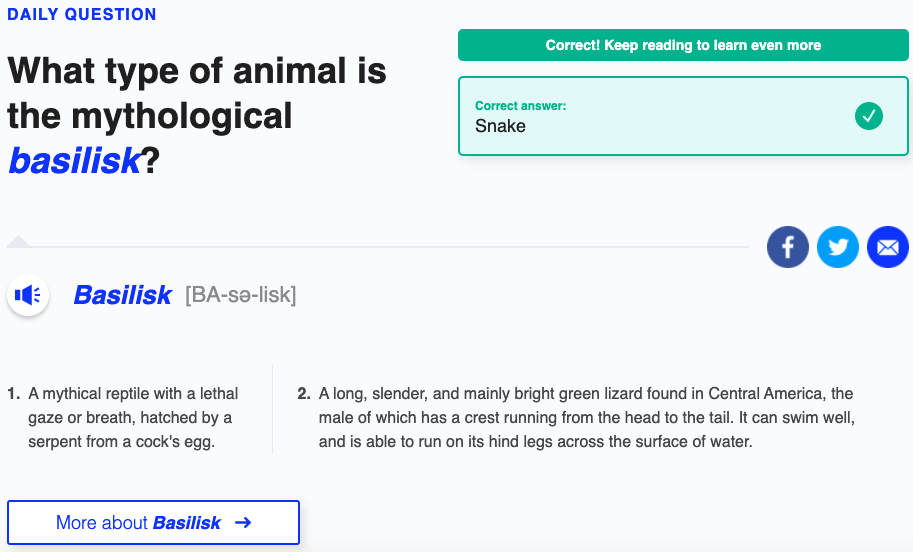Click the Correct answer: label
The width and height of the screenshot is (913, 552).
[x=520, y=106]
